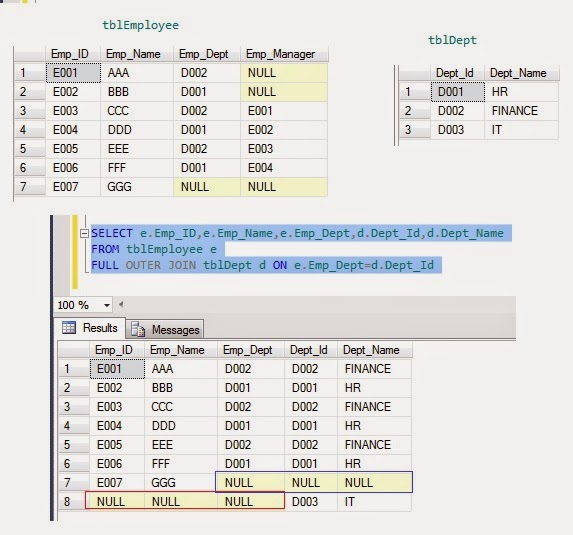
Task: Collapse the SELECT query outline region
Action: 84,233
